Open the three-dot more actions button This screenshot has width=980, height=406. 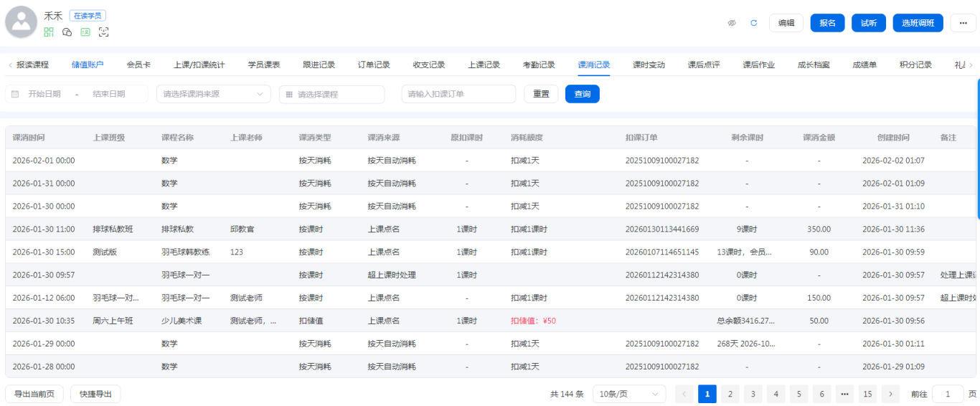(963, 23)
